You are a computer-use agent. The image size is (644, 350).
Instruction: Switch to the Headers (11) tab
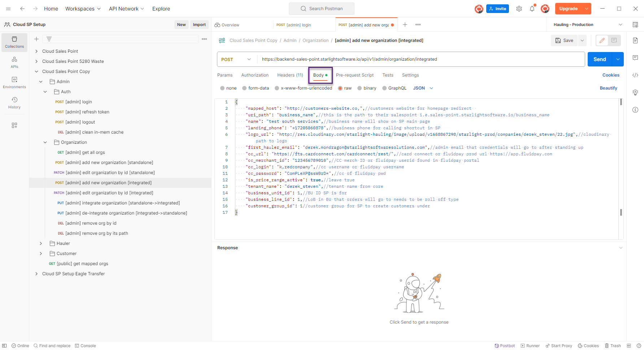[290, 75]
